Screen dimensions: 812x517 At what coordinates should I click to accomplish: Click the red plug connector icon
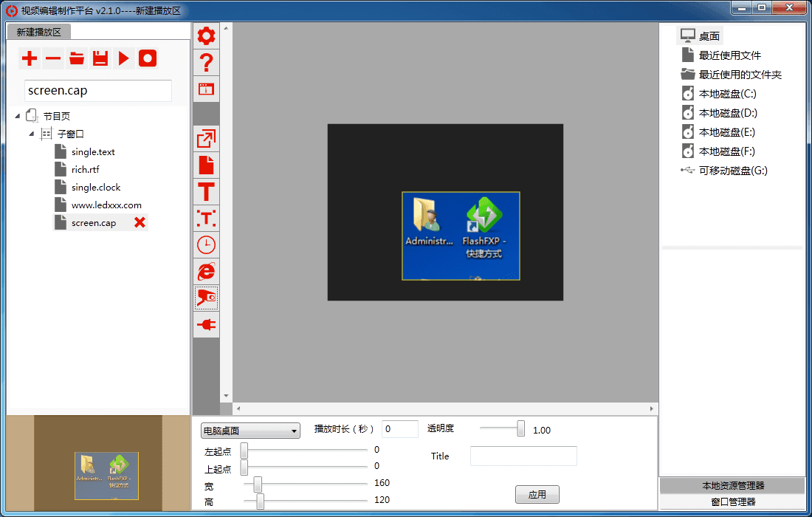pyautogui.click(x=206, y=325)
